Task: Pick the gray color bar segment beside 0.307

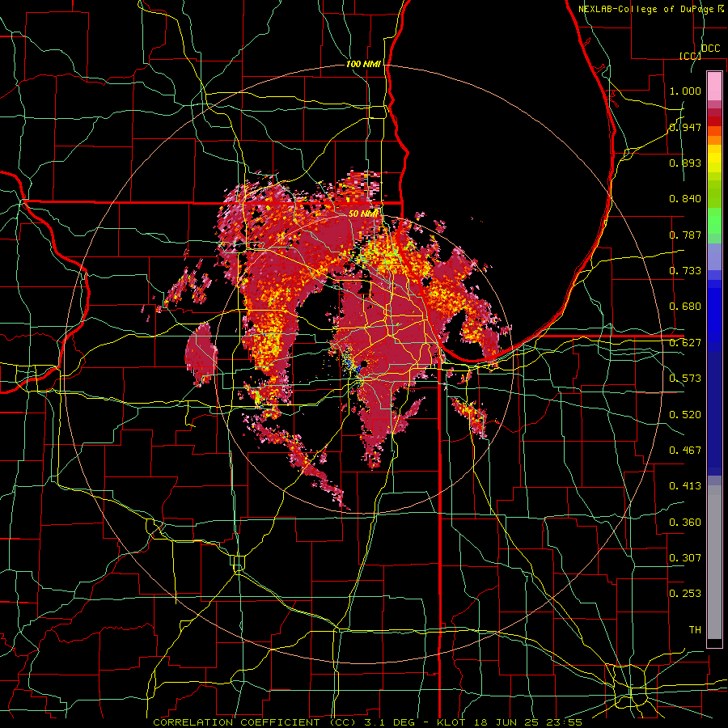Action: coord(714,562)
